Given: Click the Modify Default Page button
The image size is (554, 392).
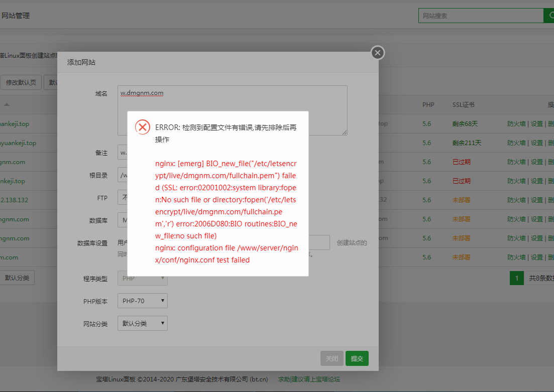Looking at the screenshot, I should pos(21,82).
